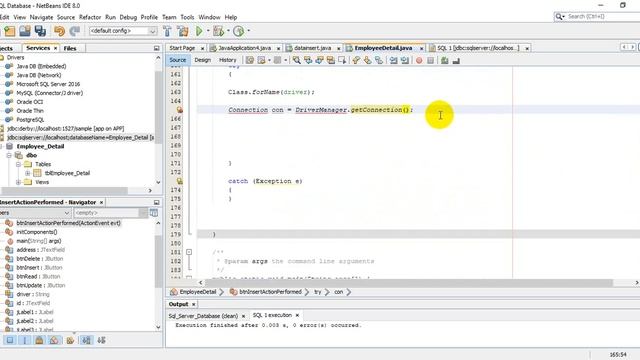This screenshot has height=360, width=640.
Task: Click the Services tree horizontal scrollbar
Action: click(64, 191)
